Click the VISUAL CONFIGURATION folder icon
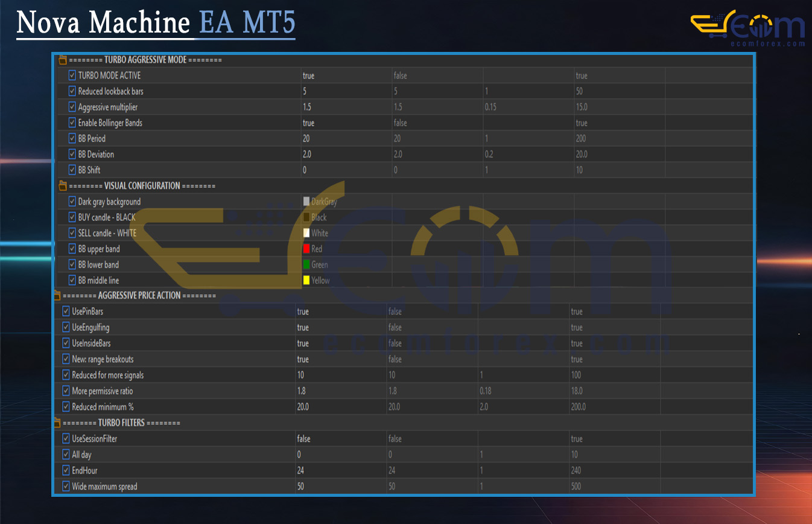The image size is (812, 524). pyautogui.click(x=62, y=186)
